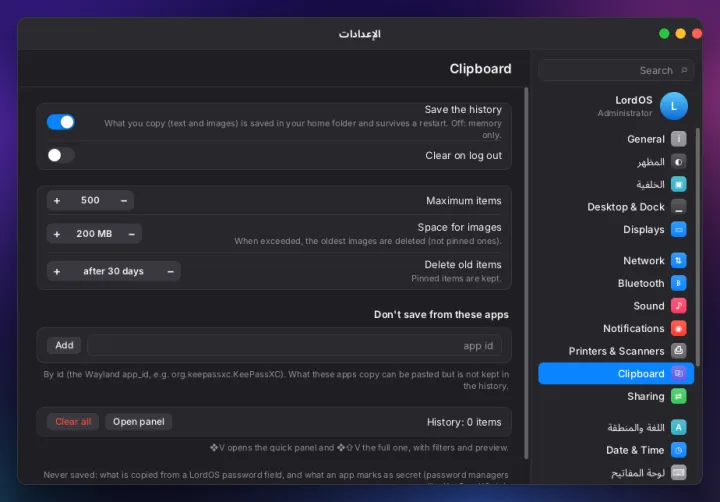The width and height of the screenshot is (720, 502).
Task: Click the Clipboard sidebar icon
Action: point(678,373)
